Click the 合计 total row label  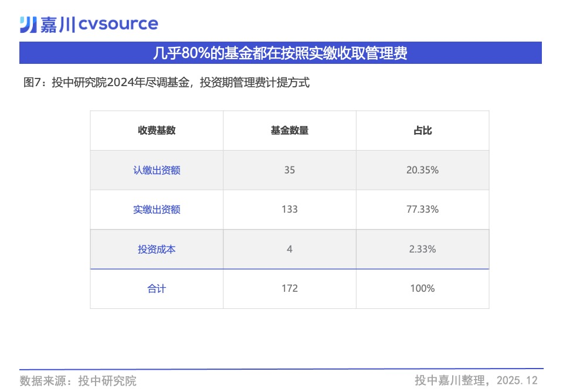[157, 288]
